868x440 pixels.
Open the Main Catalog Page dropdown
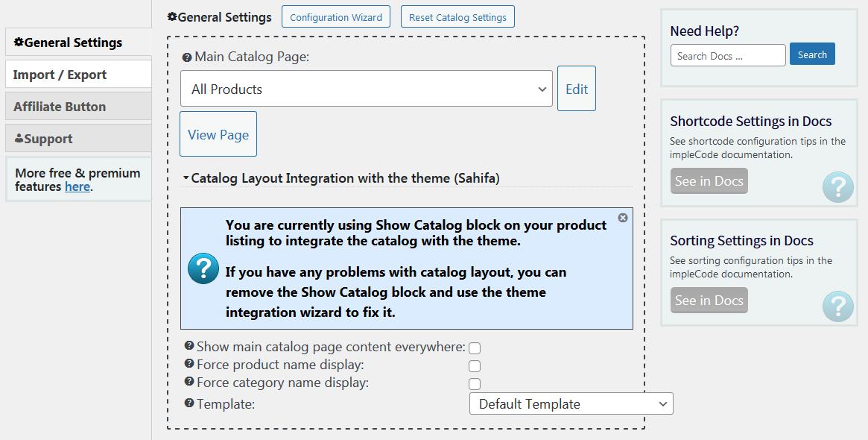(367, 89)
